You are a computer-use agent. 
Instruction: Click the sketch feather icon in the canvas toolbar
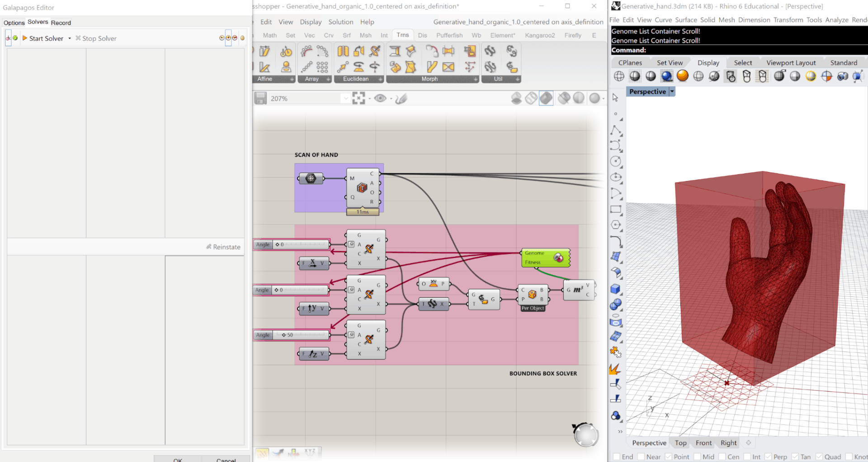point(401,98)
